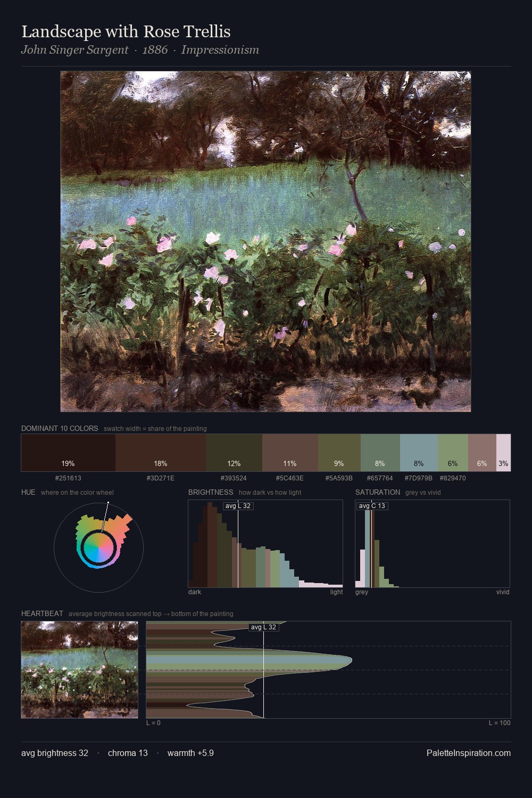Viewport: 532px width, 798px height.
Task: Select the 11% brown swatch
Action: coord(290,453)
